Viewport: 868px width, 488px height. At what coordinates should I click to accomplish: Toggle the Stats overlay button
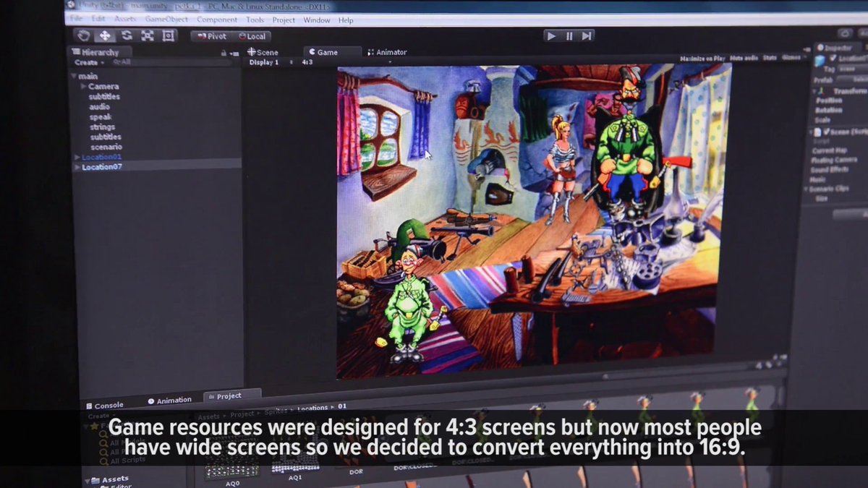(770, 57)
